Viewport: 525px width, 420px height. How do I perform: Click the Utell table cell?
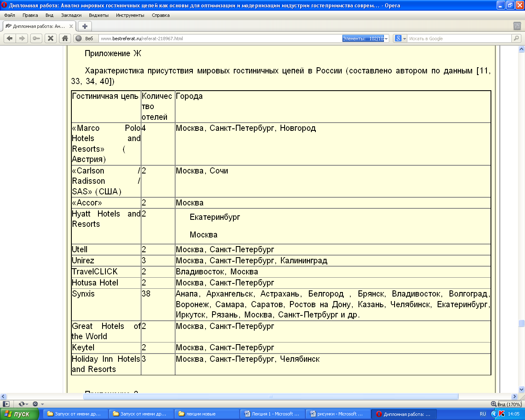pos(106,249)
